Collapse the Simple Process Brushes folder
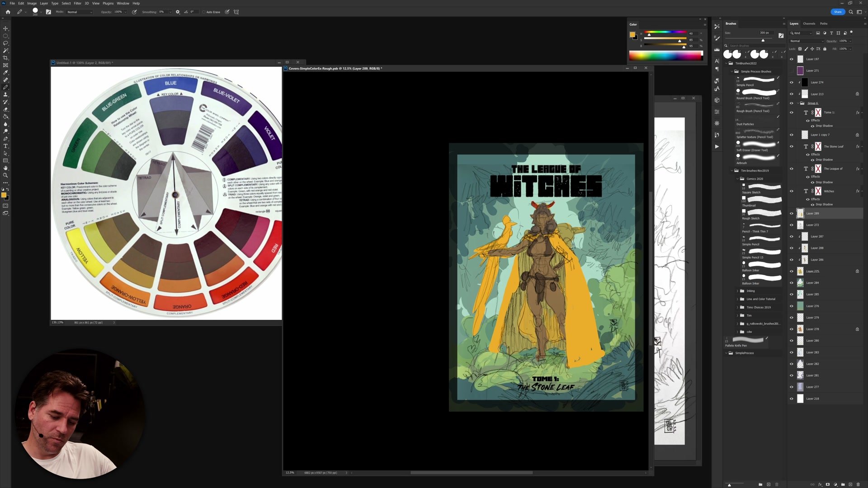 click(732, 71)
